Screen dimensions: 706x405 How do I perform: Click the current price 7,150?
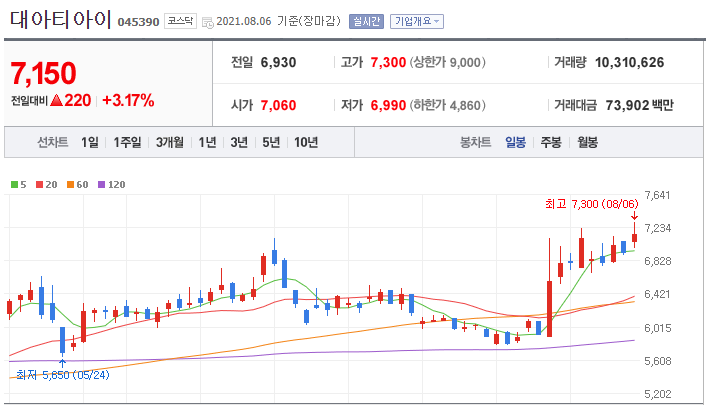click(44, 73)
